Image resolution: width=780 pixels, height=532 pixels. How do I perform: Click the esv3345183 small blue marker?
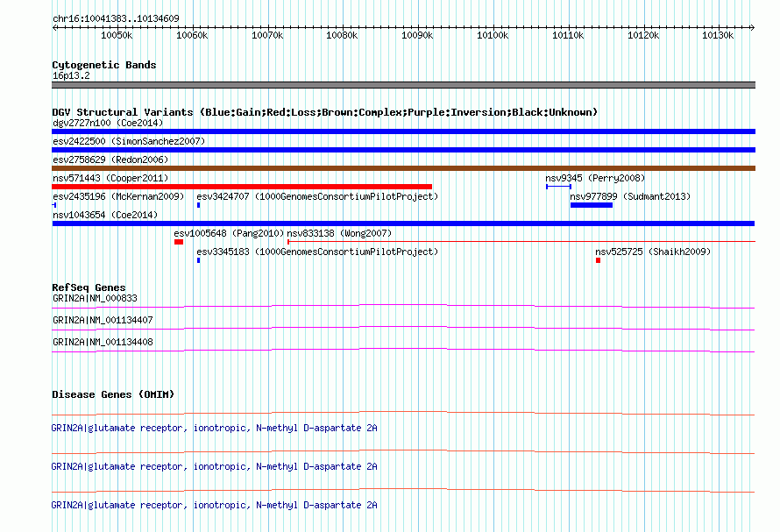(198, 260)
